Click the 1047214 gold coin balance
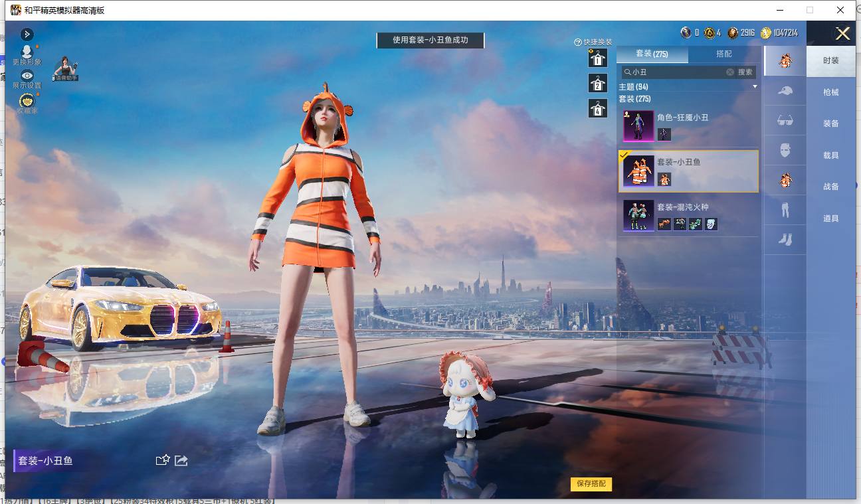 [780, 33]
